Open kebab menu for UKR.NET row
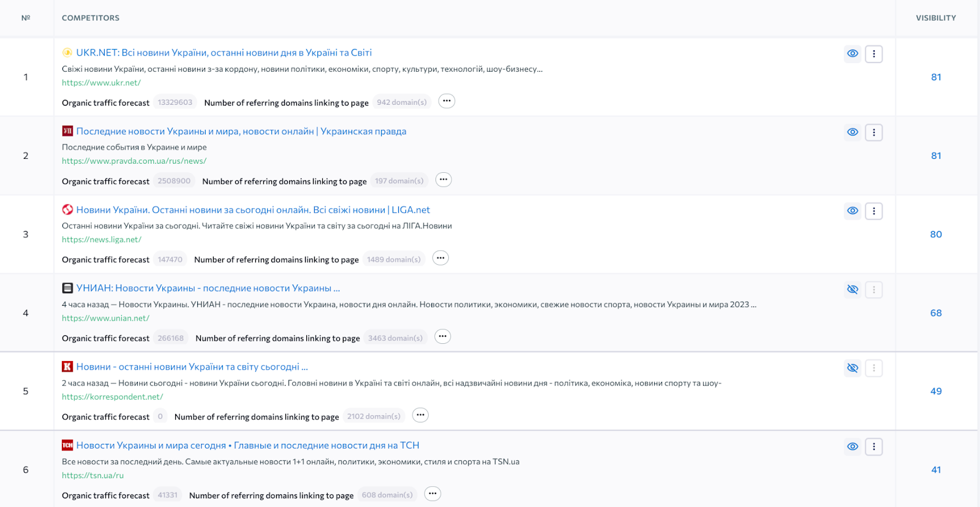The image size is (980, 507). 873,54
